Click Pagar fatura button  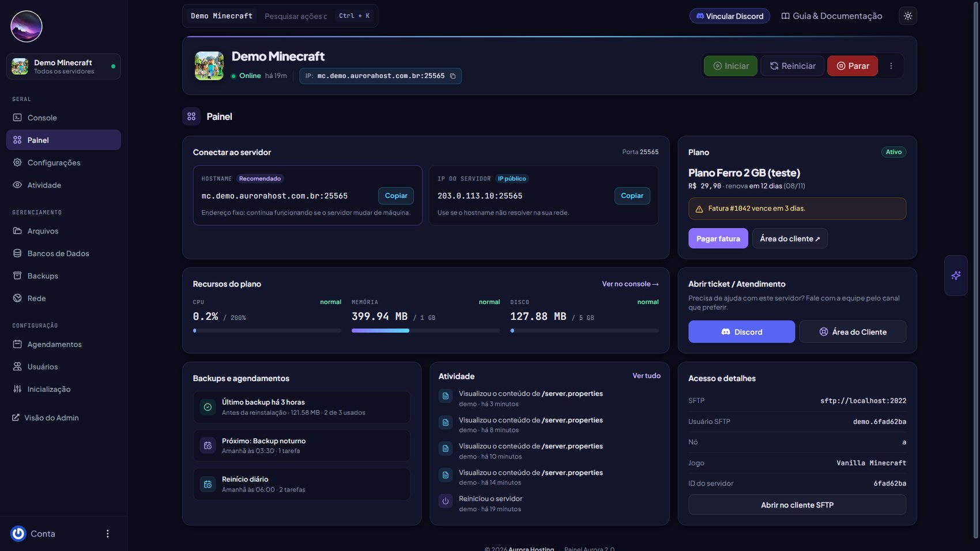coord(718,239)
